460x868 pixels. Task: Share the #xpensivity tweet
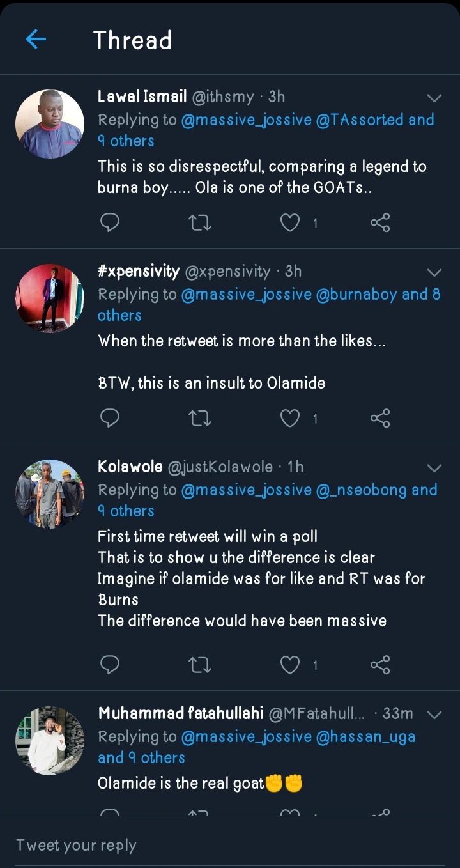coord(380,419)
